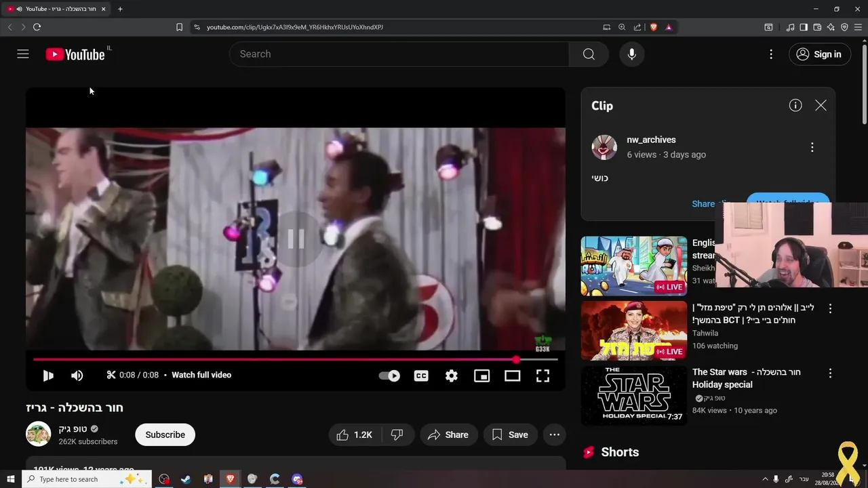Viewport: 868px width, 488px height.
Task: Start voice search with the microphone icon
Action: point(632,54)
